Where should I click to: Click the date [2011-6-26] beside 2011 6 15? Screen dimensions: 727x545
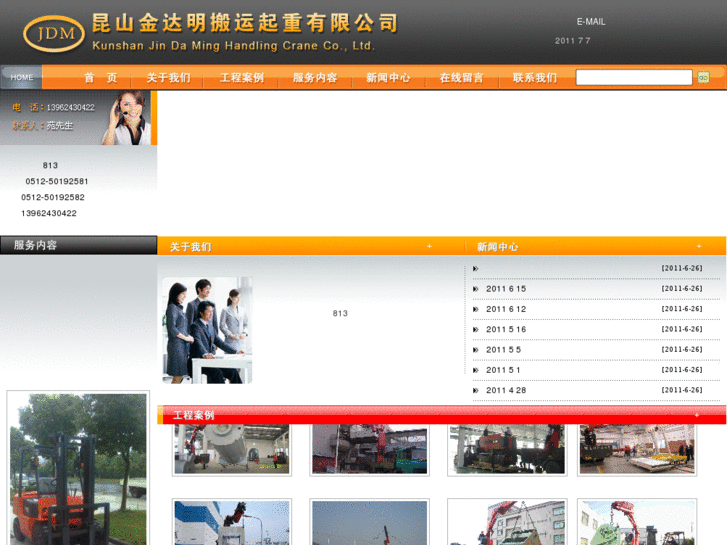coord(682,289)
